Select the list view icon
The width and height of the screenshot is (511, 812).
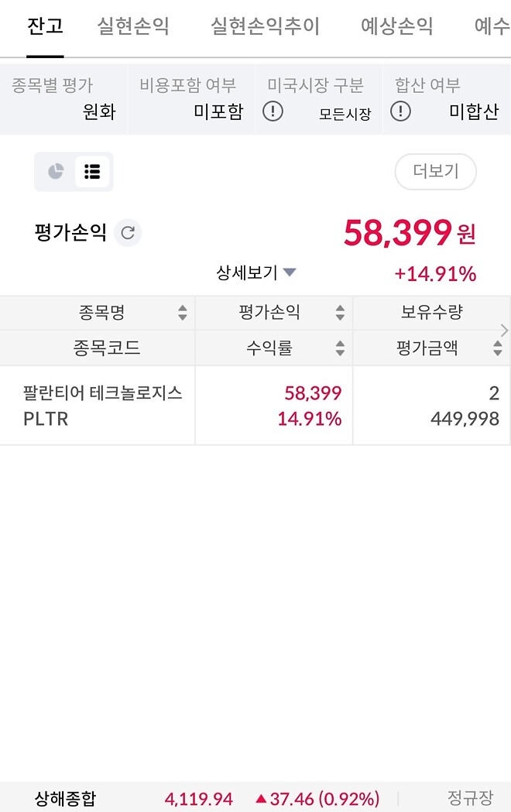click(x=91, y=171)
